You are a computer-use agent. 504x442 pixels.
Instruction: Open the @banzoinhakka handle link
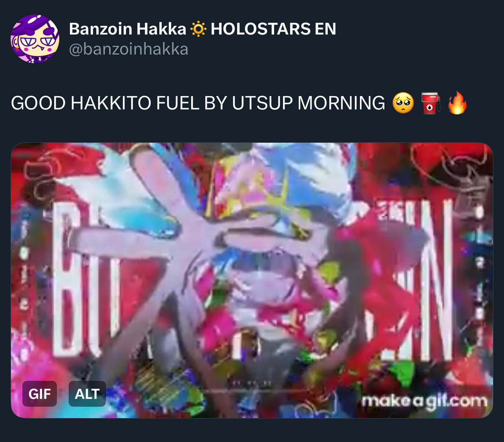click(129, 49)
